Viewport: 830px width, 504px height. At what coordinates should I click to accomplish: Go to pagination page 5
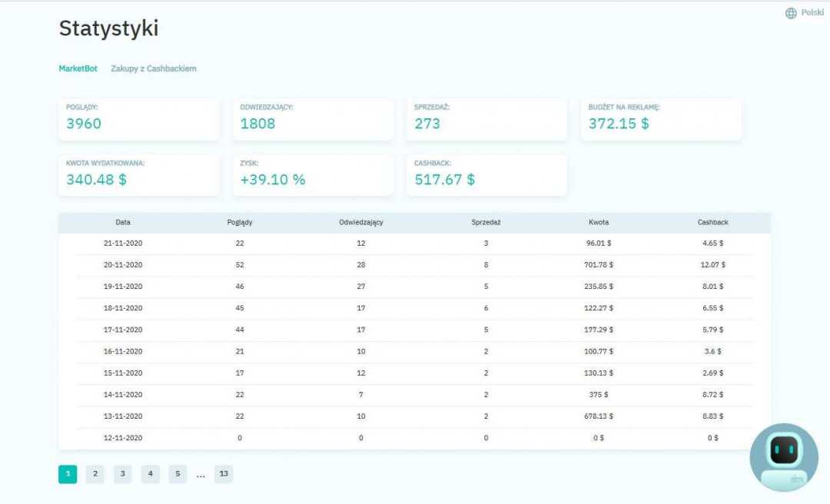pyautogui.click(x=178, y=474)
